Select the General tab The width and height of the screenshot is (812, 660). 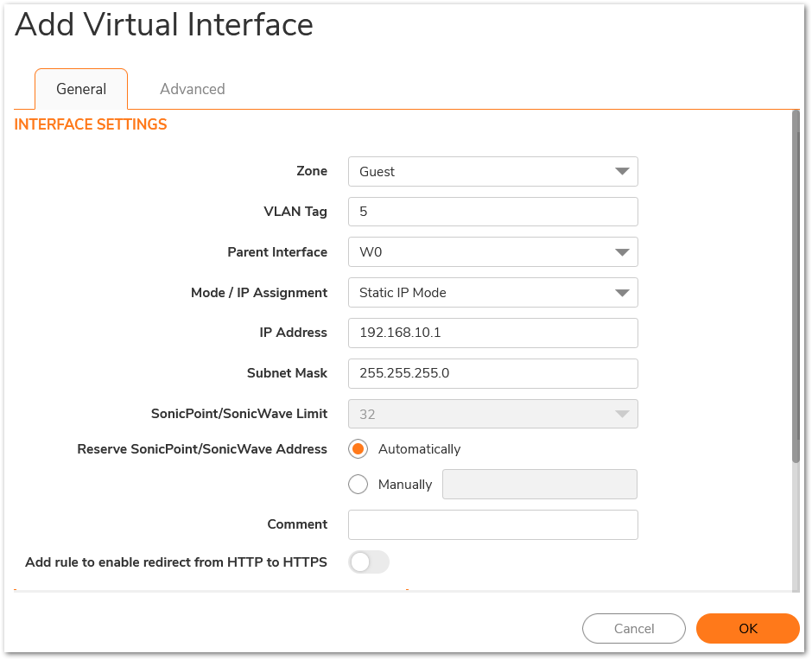[81, 89]
